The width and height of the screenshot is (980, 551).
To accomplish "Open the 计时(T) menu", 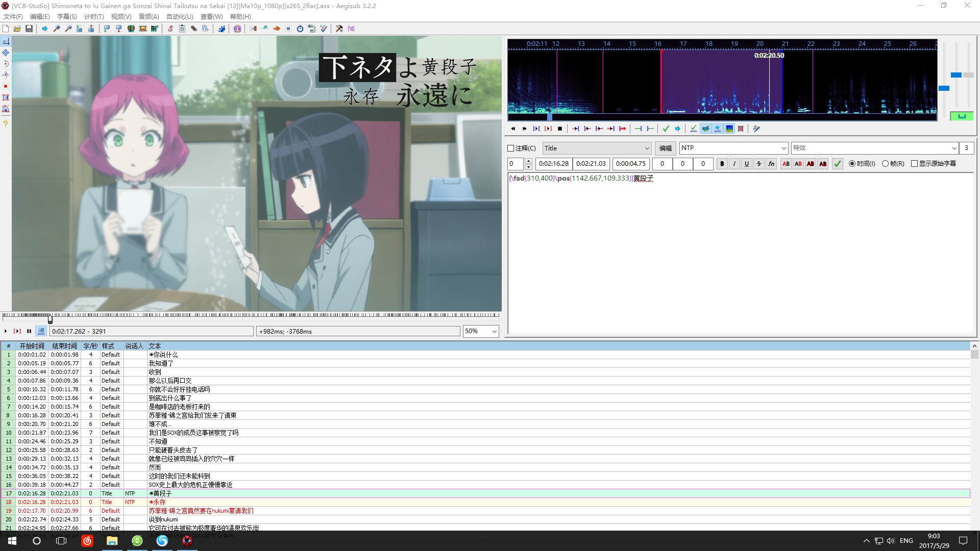I will click(x=94, y=17).
